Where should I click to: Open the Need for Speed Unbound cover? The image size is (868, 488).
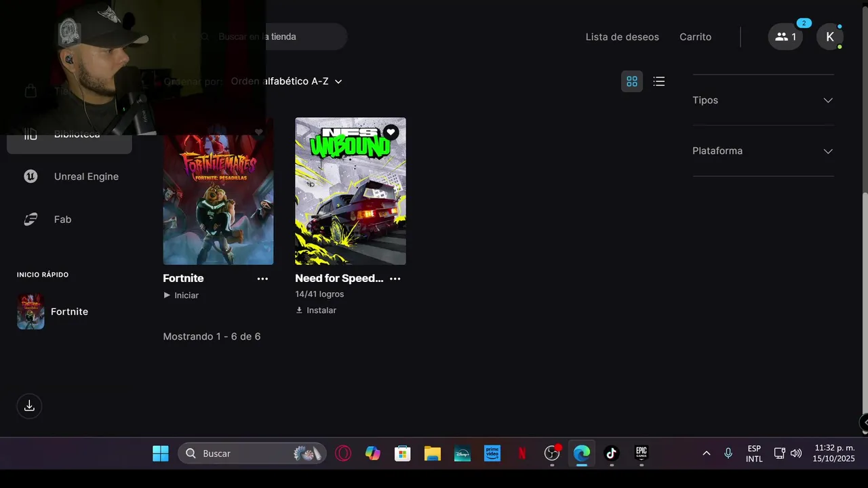pos(351,191)
